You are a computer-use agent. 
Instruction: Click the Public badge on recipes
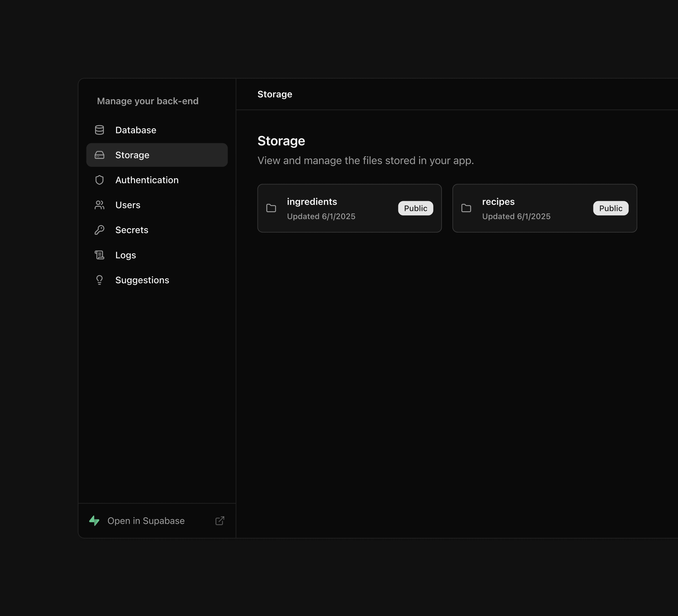point(611,208)
